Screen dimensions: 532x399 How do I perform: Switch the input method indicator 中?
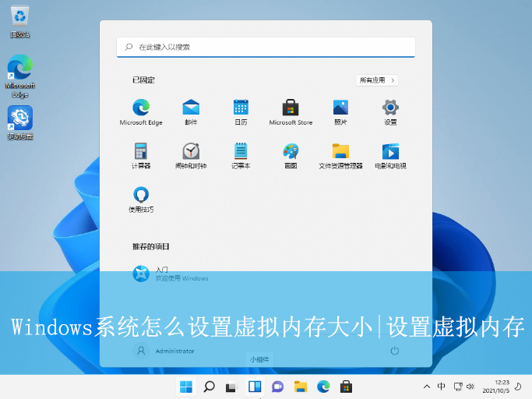(441, 386)
